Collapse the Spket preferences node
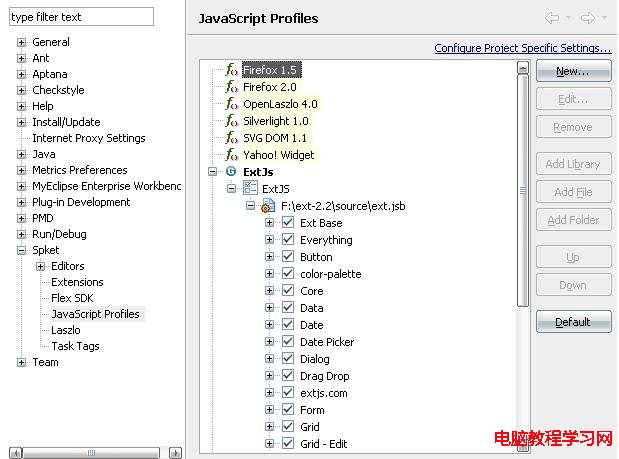The image size is (619, 459). 21,251
